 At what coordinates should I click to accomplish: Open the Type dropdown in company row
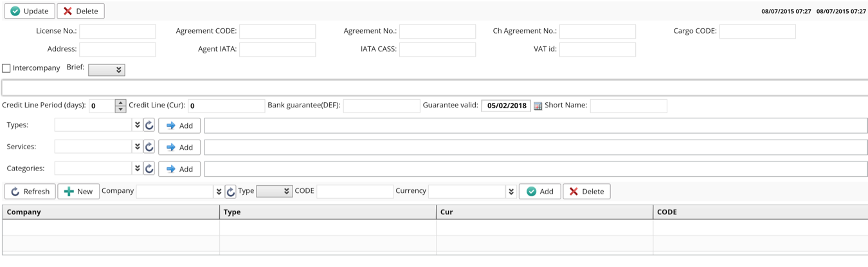pyautogui.click(x=275, y=192)
